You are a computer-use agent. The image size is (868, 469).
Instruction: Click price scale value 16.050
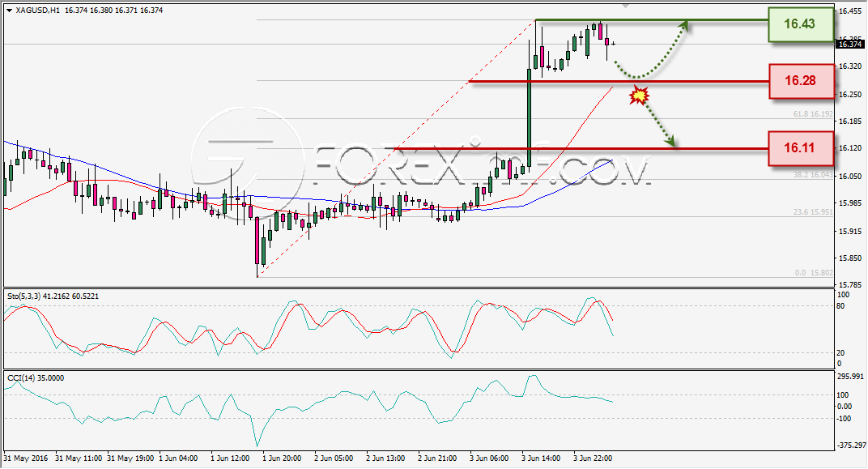pyautogui.click(x=849, y=176)
